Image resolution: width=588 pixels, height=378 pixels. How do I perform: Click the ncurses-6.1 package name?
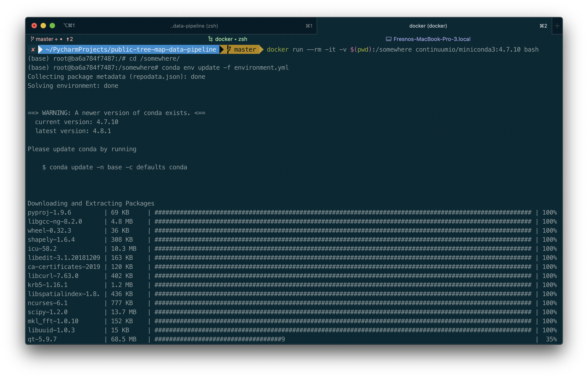pos(47,303)
